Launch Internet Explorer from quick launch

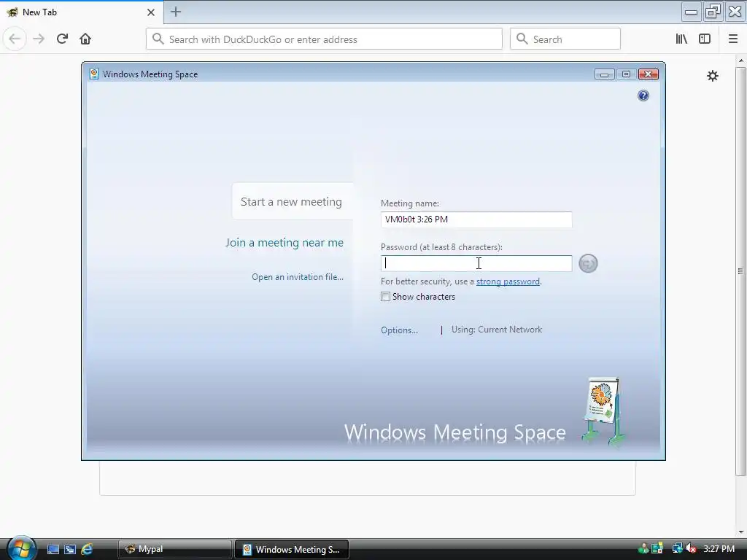click(87, 550)
